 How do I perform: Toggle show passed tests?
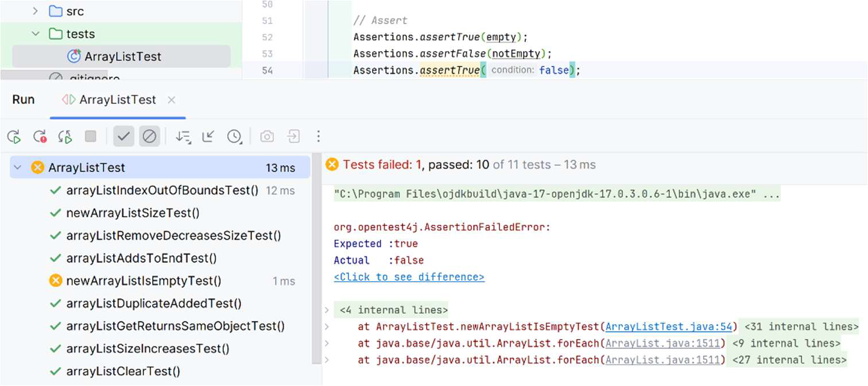coord(123,137)
